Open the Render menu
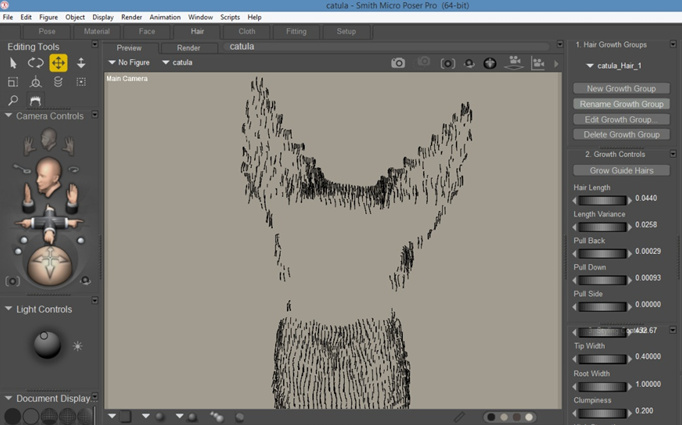Image resolution: width=682 pixels, height=425 pixels. click(131, 17)
